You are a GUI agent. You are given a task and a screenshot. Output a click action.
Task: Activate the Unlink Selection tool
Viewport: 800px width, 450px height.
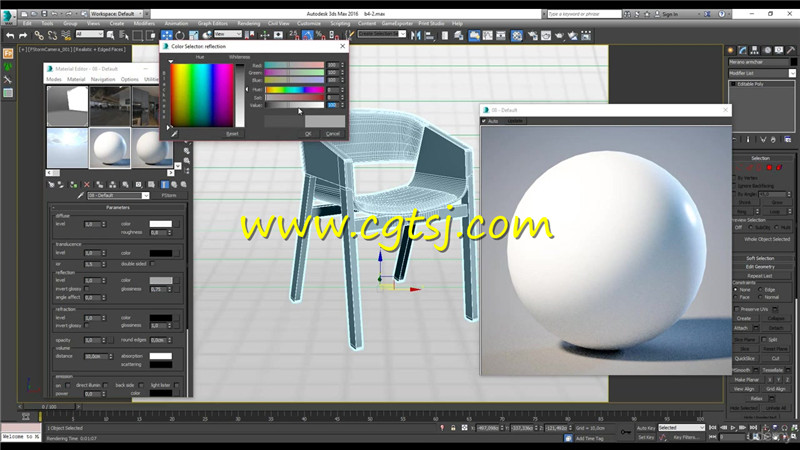[52, 35]
